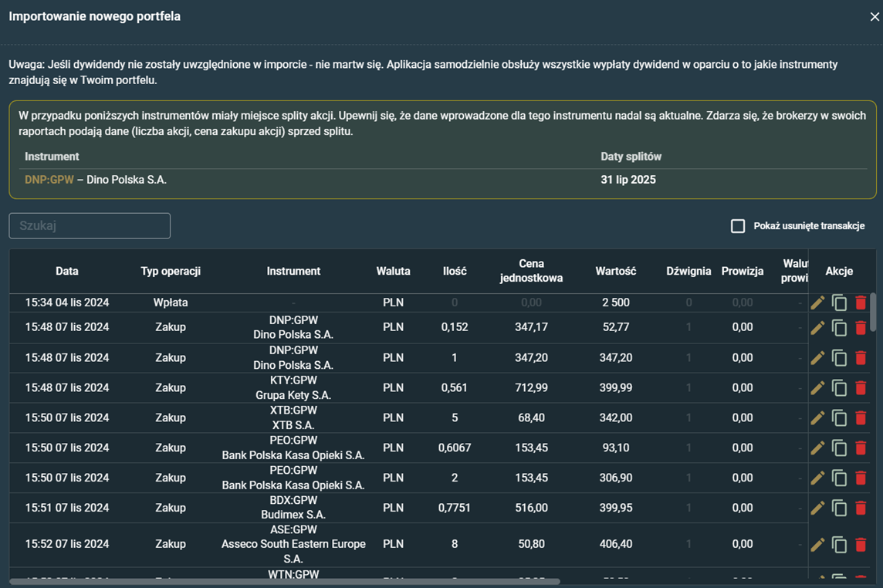Viewport: 883px width, 588px height.
Task: Select the 15:52 07 lis 2024 date cell
Action: (67, 544)
